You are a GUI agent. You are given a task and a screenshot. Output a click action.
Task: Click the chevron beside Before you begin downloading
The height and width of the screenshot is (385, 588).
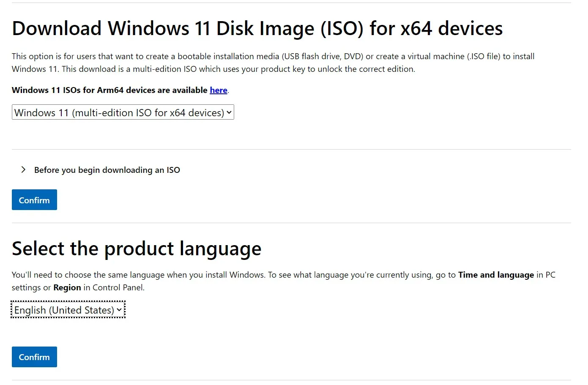23,169
